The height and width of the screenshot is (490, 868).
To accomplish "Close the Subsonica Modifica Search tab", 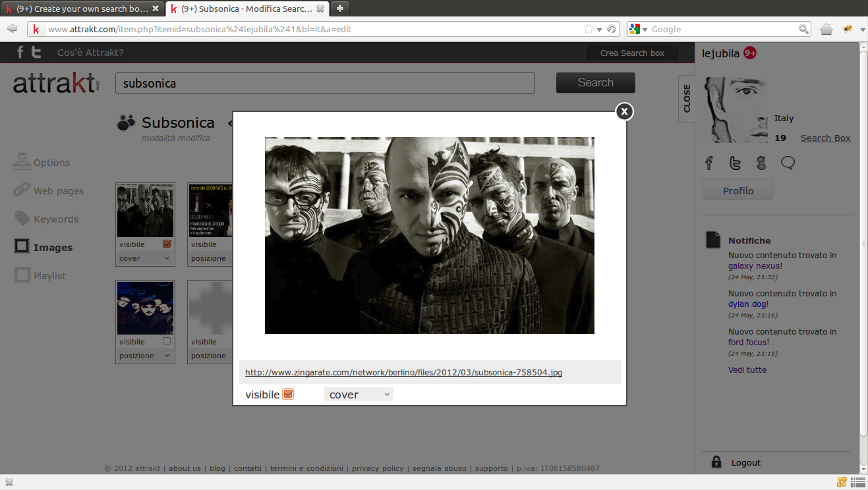I will (x=320, y=9).
